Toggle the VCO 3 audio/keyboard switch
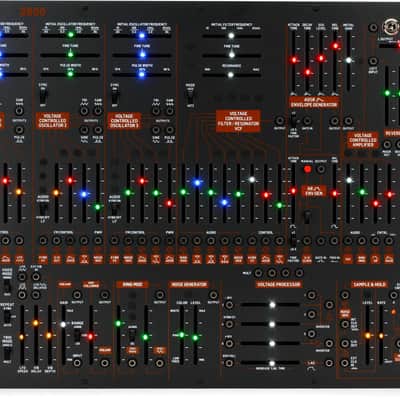Viewport: 400px width, 400px height. coord(115,209)
